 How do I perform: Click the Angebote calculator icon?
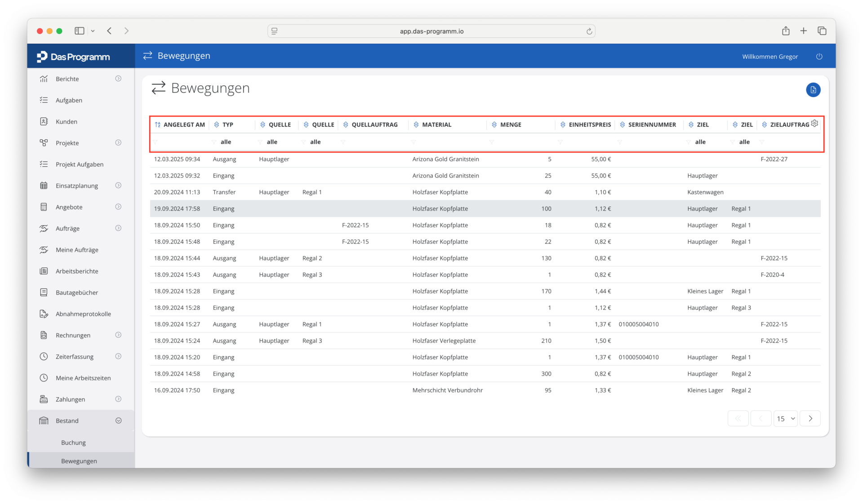44,207
